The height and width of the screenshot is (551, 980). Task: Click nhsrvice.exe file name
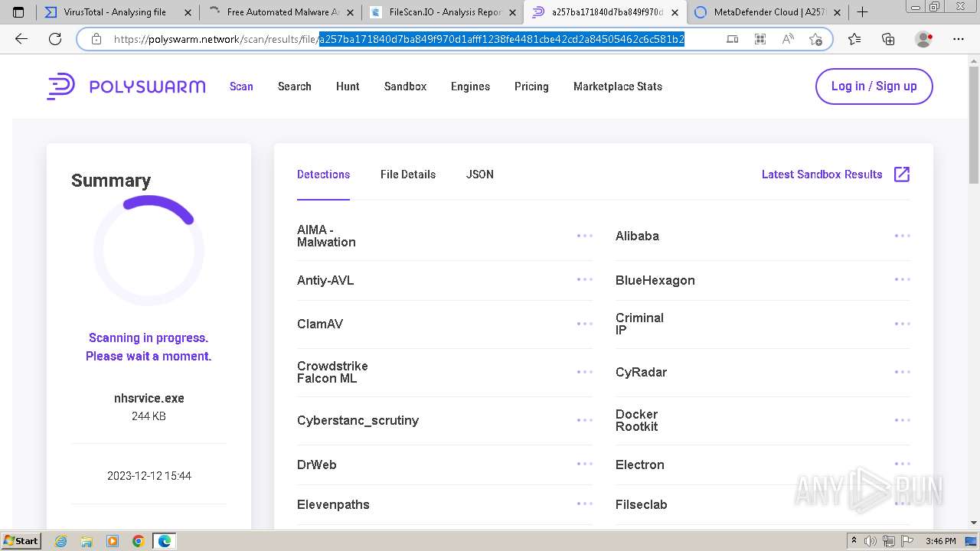149,398
